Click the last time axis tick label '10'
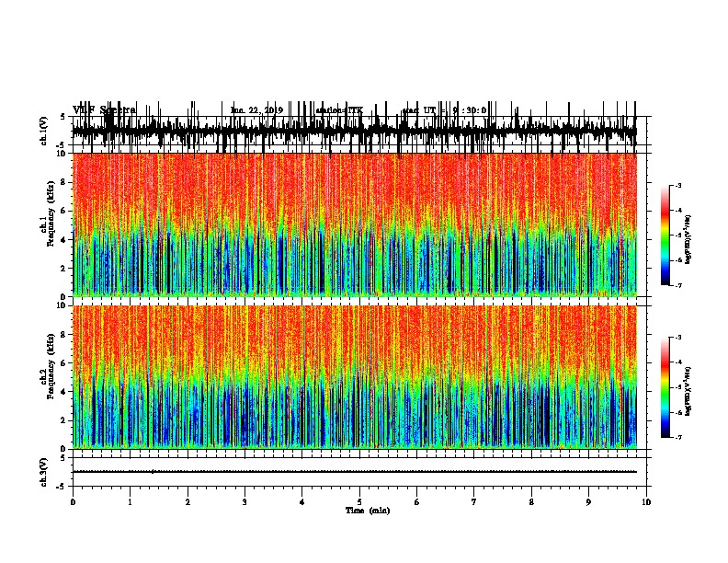Image resolution: width=728 pixels, height=563 pixels. 646,502
